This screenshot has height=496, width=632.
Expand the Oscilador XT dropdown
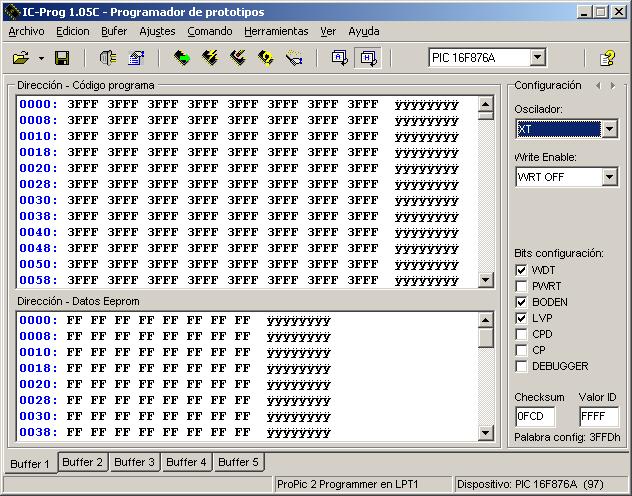coord(609,129)
